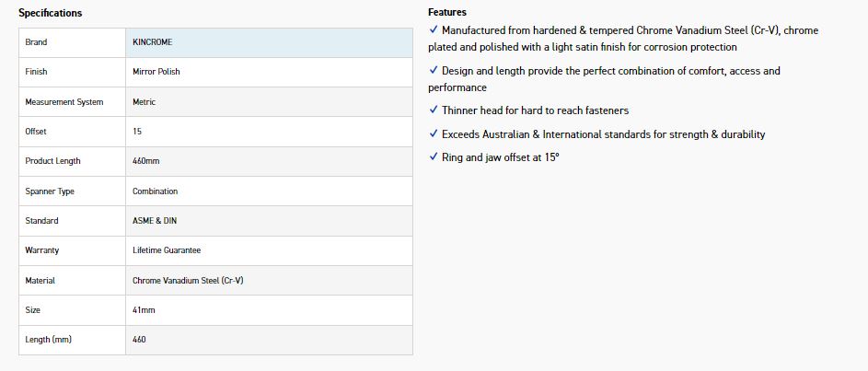868x371 pixels.
Task: Click the Length (mm) row label
Action: tap(49, 340)
